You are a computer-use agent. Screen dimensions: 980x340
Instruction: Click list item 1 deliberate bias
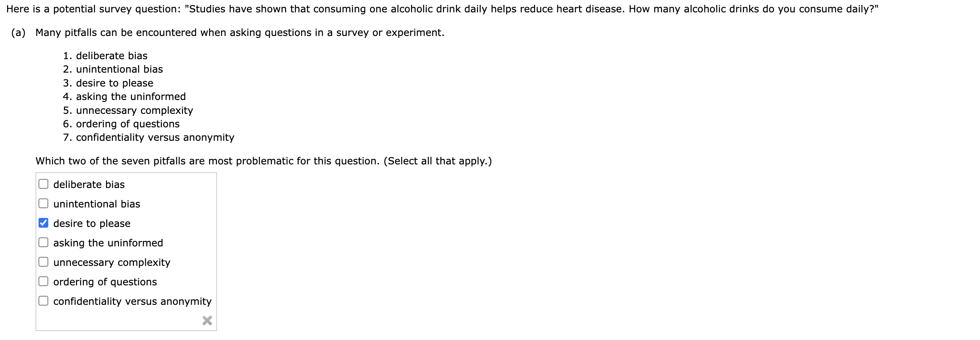tap(105, 55)
